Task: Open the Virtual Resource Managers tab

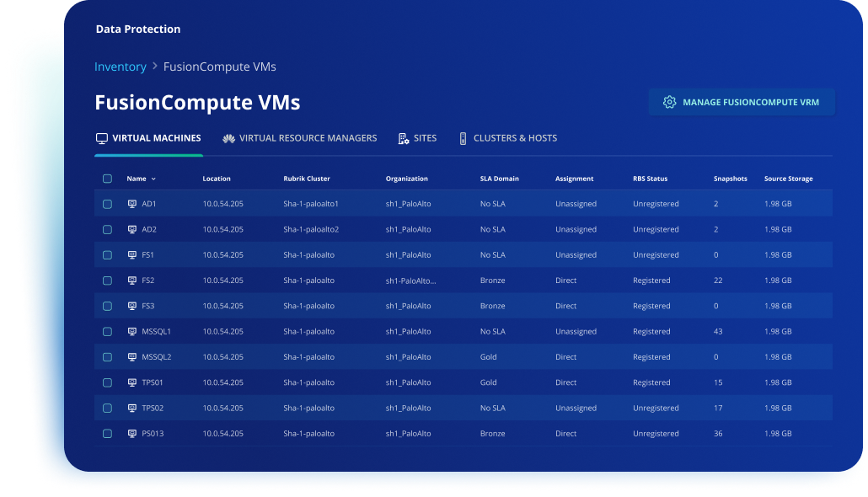Action: [299, 138]
